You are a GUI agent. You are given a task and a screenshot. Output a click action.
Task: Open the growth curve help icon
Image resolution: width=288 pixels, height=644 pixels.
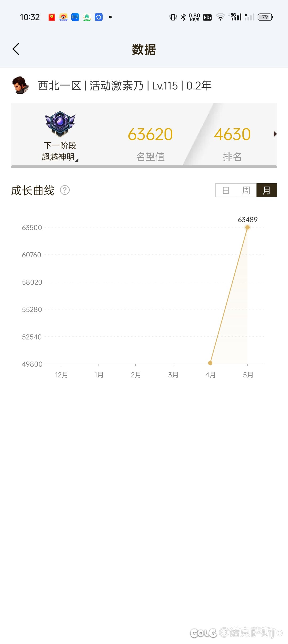click(65, 190)
